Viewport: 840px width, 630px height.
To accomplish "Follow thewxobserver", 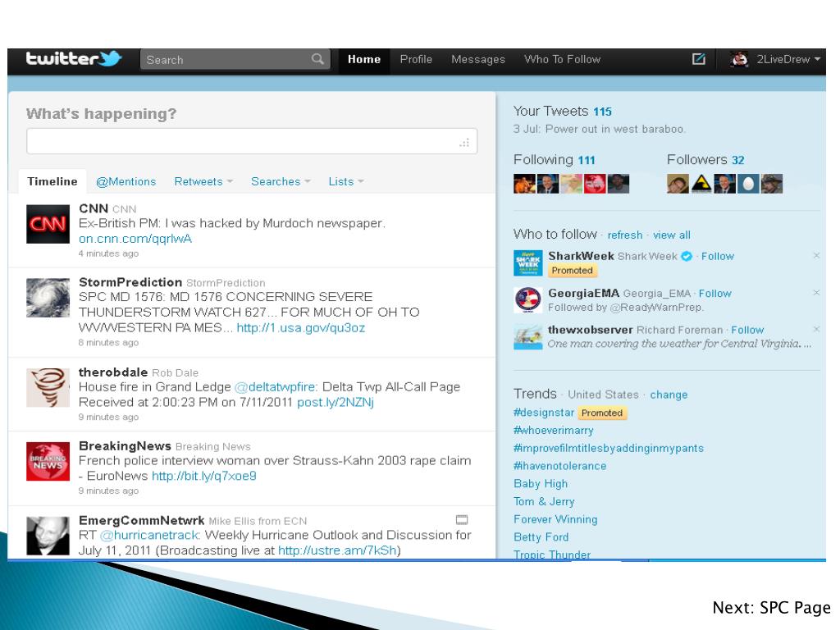I will [x=747, y=330].
